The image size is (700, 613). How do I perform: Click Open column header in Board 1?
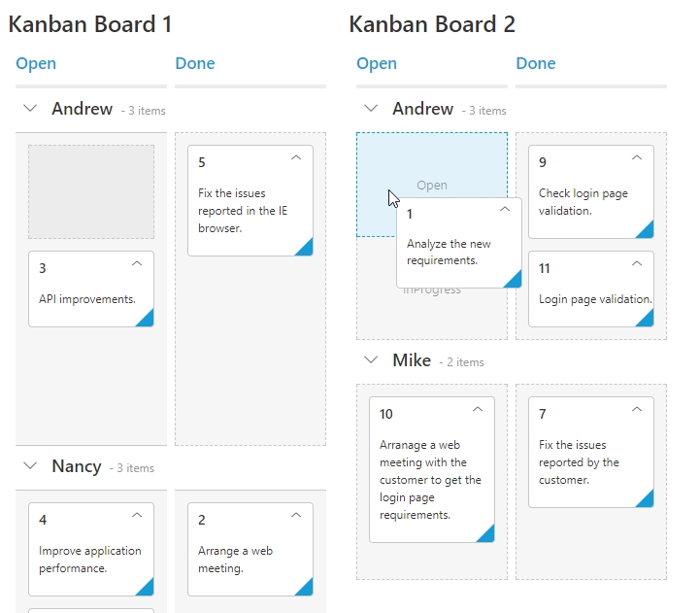coord(36,64)
